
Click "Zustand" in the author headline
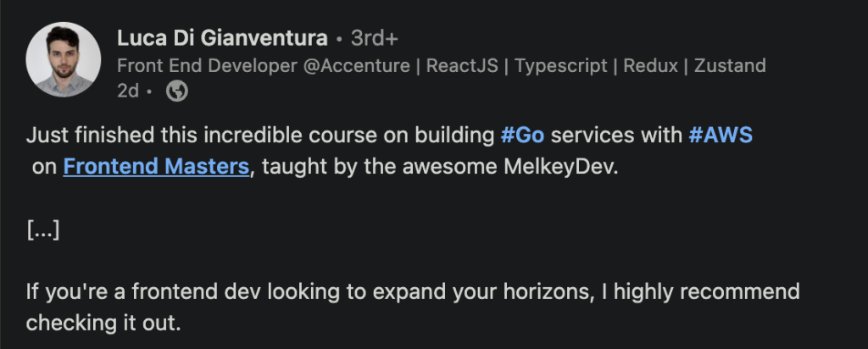pyautogui.click(x=730, y=65)
